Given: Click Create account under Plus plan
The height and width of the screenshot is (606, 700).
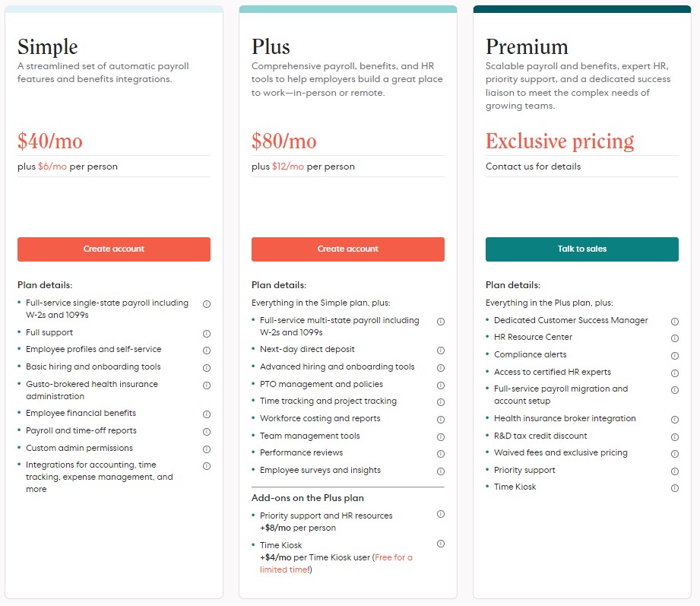Looking at the screenshot, I should pos(348,249).
